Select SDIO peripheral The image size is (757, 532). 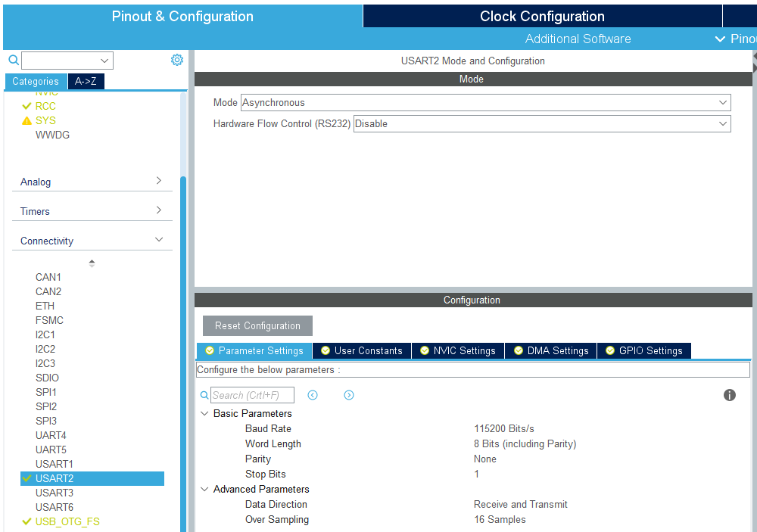pos(47,378)
